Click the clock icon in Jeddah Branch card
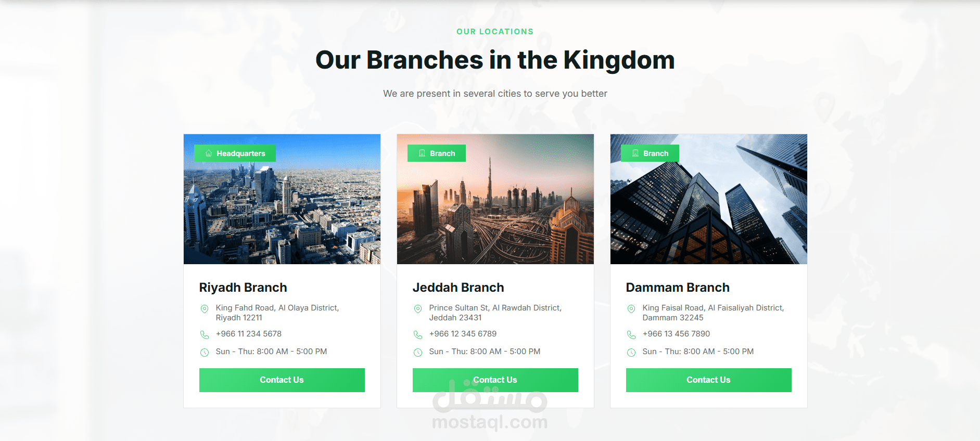This screenshot has width=980, height=441. pos(418,353)
